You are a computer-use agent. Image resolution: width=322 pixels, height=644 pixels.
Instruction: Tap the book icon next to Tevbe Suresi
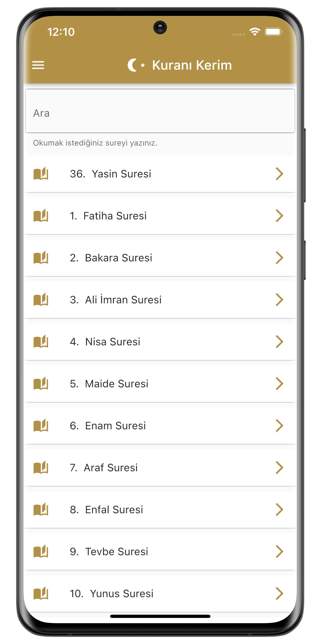click(41, 551)
